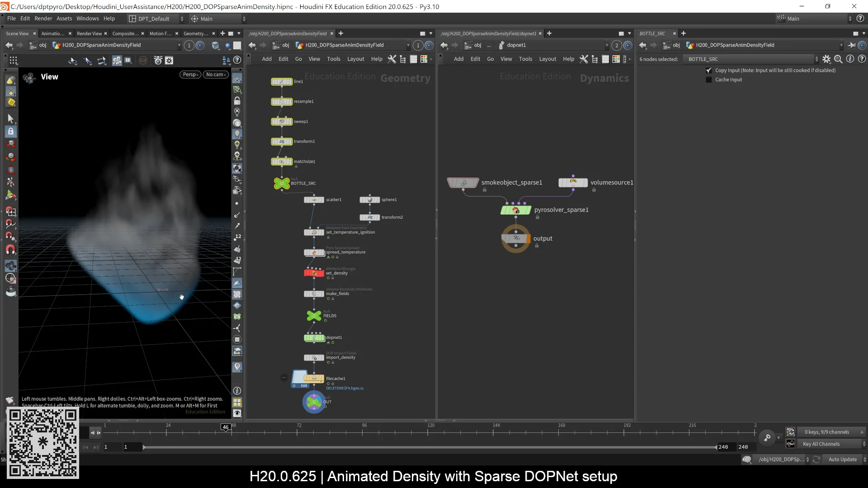868x488 pixels.
Task: Select the camera icon in the left toolbar
Action: click(x=11, y=266)
